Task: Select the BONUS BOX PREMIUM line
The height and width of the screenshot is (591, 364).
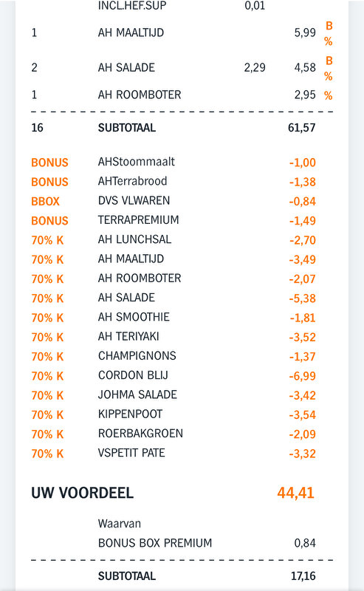Action: coord(207,543)
